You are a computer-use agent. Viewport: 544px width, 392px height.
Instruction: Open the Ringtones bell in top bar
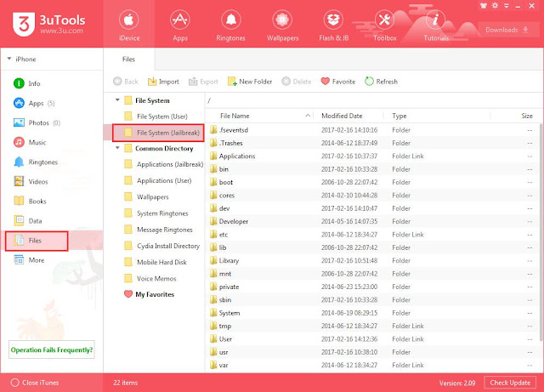230,26
